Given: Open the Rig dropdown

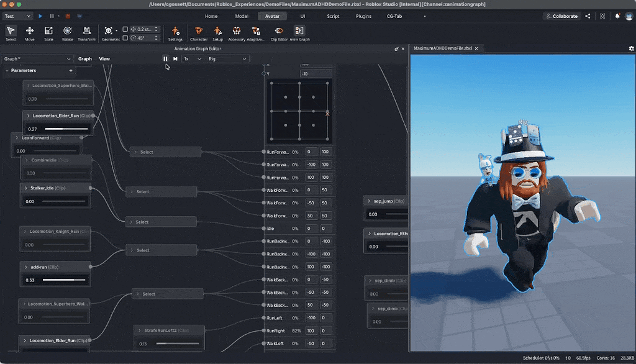Looking at the screenshot, I should tap(227, 59).
